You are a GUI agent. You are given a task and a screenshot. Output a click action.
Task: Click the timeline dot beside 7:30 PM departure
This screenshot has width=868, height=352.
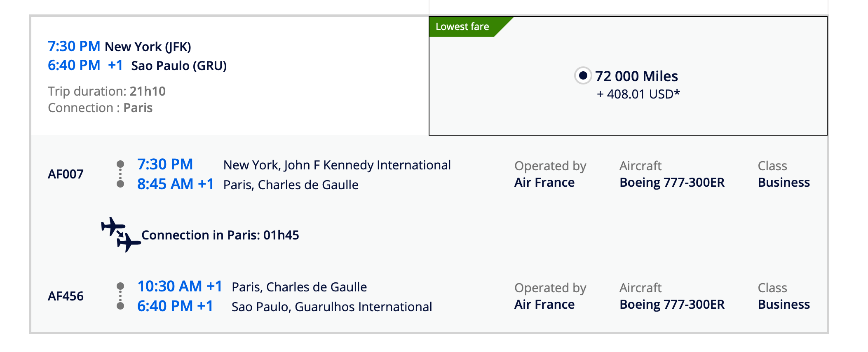(x=120, y=164)
